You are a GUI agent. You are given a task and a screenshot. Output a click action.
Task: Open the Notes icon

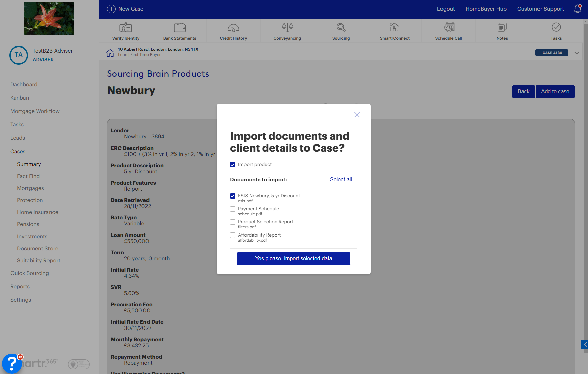click(x=502, y=27)
